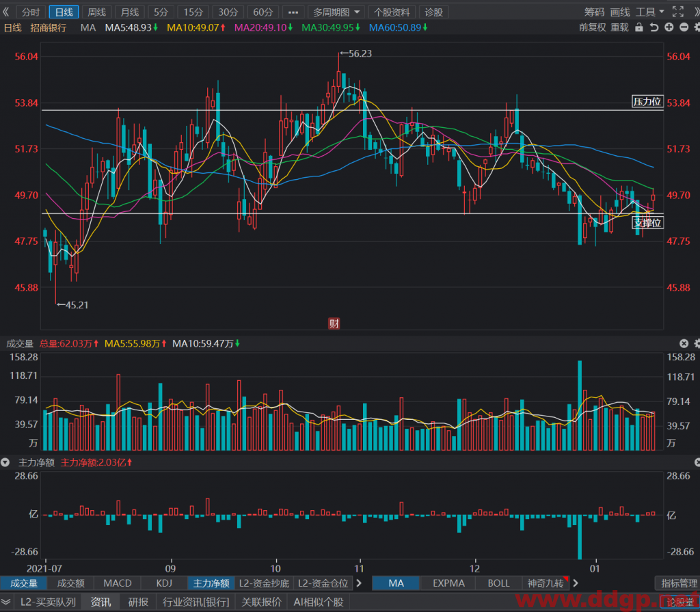The height and width of the screenshot is (612, 700).
Task: Click the 56.23 high price marker
Action: coord(355,53)
